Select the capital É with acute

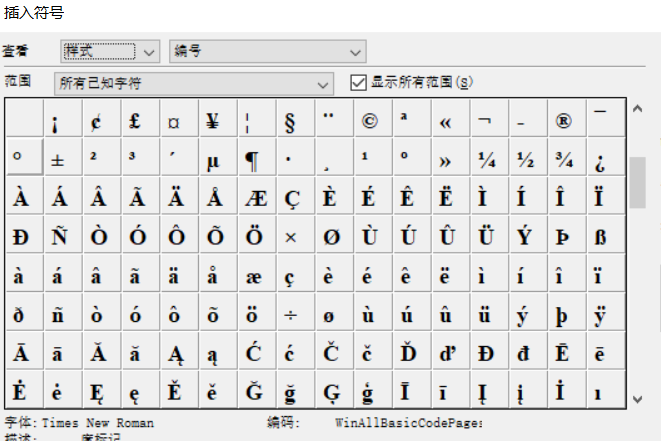click(x=373, y=196)
